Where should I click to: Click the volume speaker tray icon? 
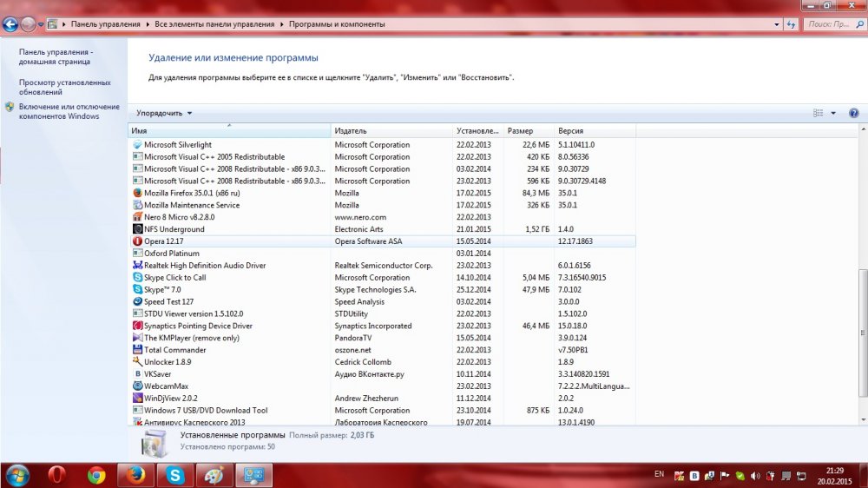pos(755,476)
